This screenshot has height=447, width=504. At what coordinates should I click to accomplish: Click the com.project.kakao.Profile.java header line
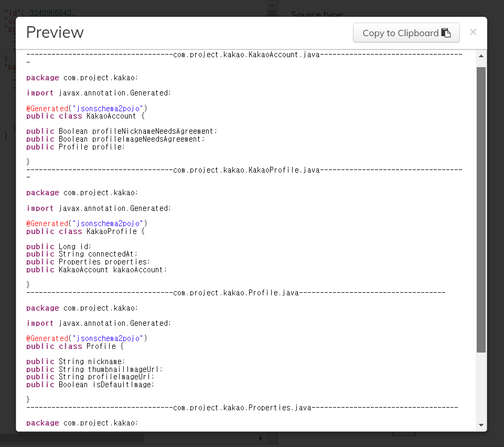point(236,293)
